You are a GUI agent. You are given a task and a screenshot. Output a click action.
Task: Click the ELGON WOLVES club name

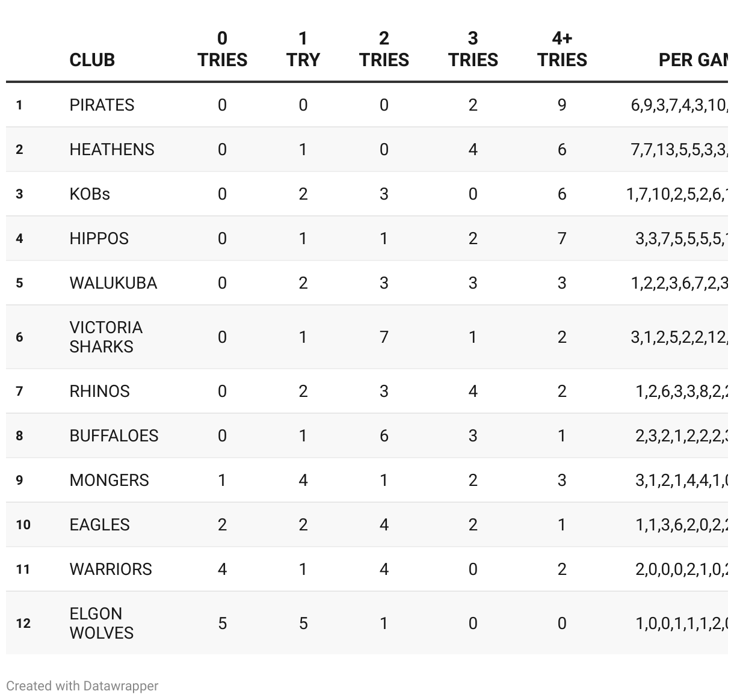pos(102,623)
